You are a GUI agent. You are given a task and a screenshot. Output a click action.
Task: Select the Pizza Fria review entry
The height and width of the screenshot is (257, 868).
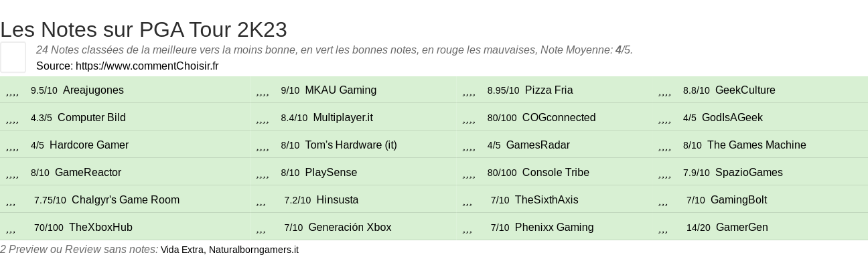pos(549,90)
